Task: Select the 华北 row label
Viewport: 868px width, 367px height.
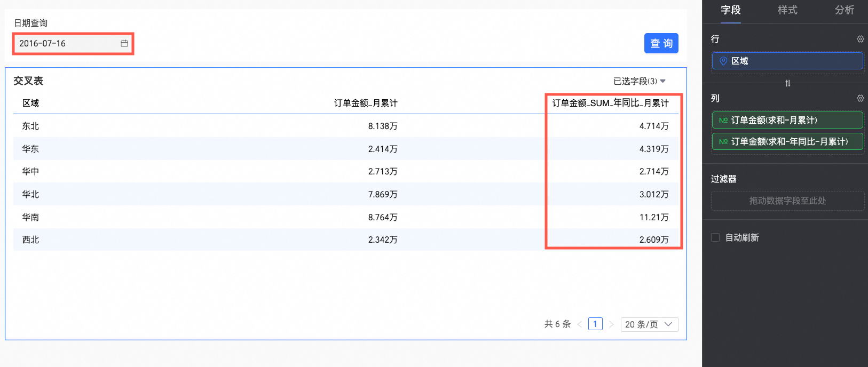Action: tap(30, 194)
